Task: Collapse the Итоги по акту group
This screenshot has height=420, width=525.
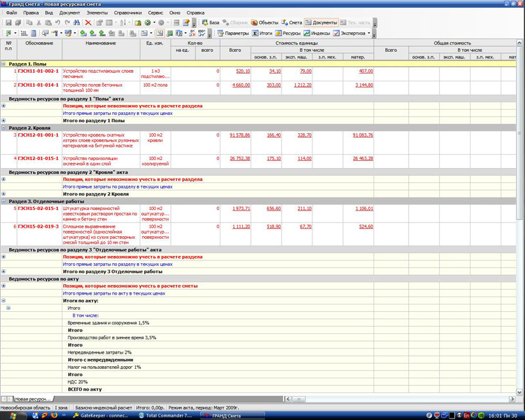Action: pyautogui.click(x=4, y=301)
